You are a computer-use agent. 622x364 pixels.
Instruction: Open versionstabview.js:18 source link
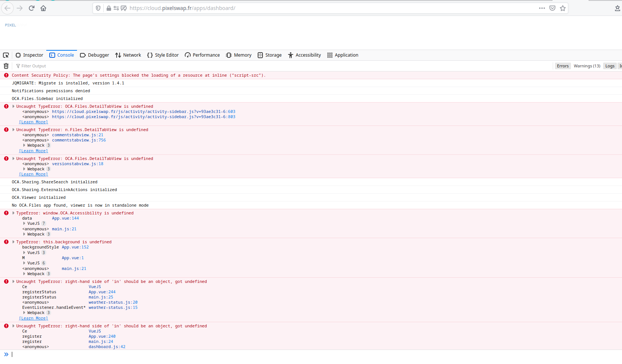click(x=78, y=164)
